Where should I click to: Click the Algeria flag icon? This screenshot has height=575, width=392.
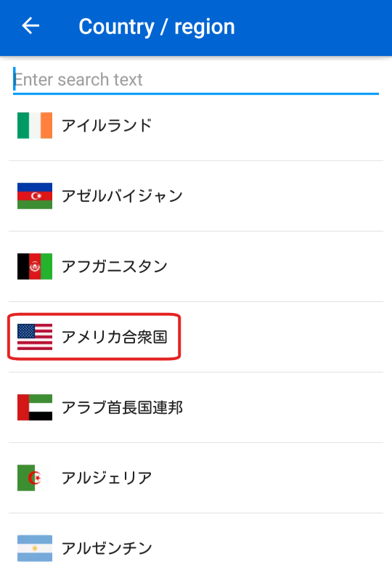point(35,478)
